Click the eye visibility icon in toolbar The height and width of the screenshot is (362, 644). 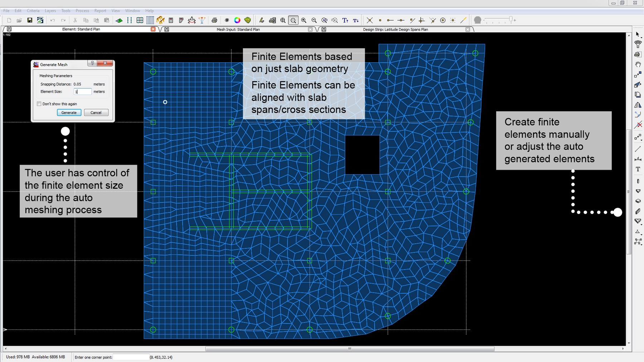pos(227,20)
